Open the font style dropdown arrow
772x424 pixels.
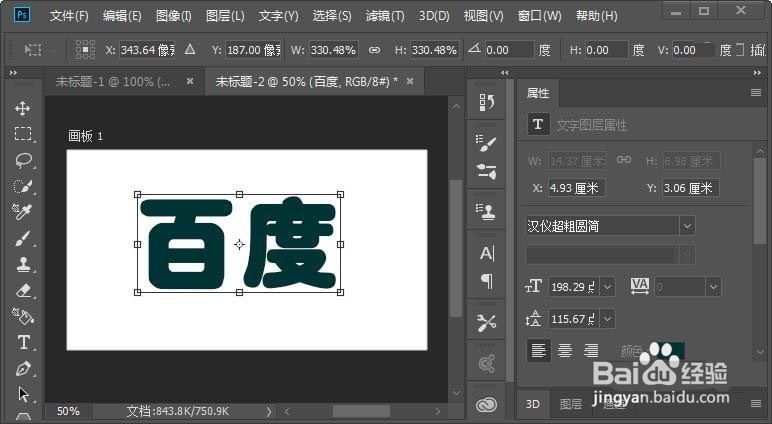pos(687,255)
